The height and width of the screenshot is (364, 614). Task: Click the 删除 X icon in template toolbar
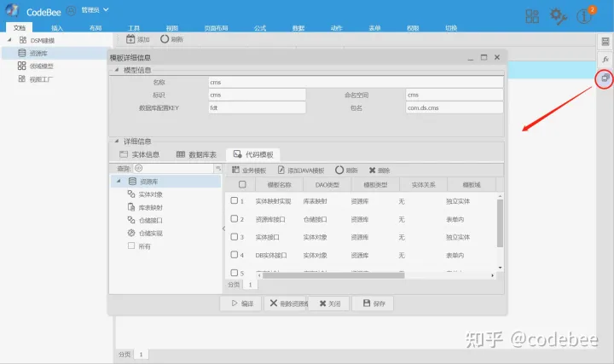click(372, 170)
